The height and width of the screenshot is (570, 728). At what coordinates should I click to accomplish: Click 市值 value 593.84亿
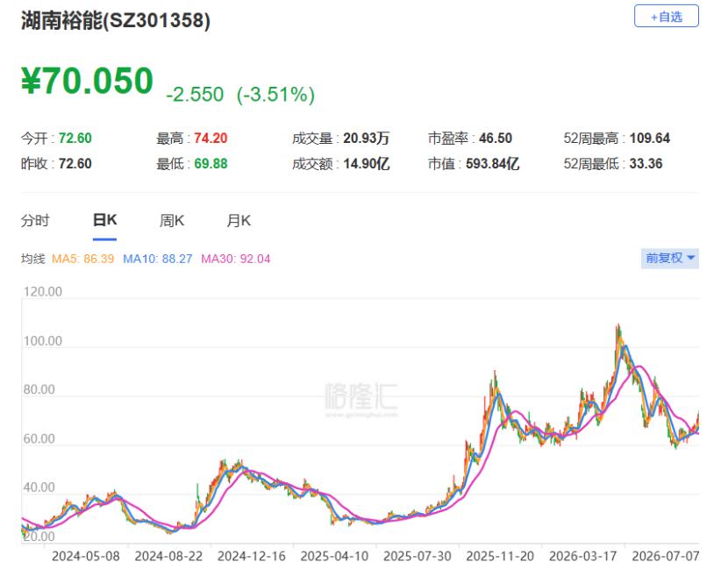click(x=493, y=164)
